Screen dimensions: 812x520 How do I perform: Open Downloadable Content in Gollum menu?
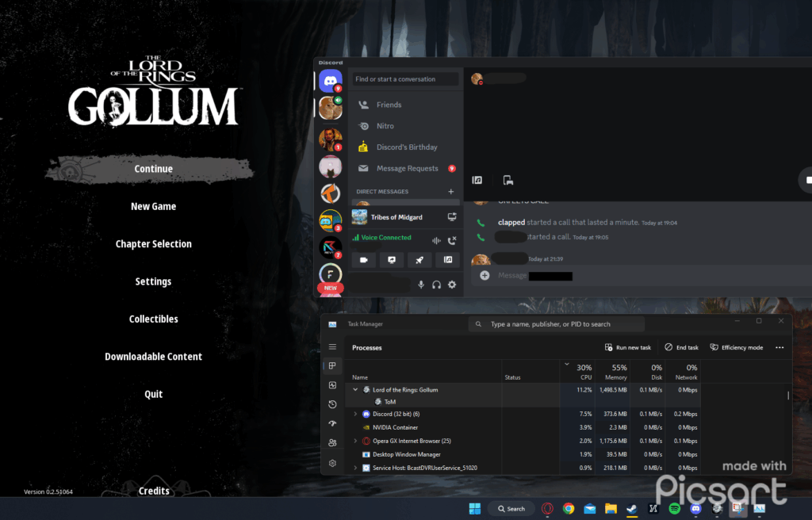153,357
